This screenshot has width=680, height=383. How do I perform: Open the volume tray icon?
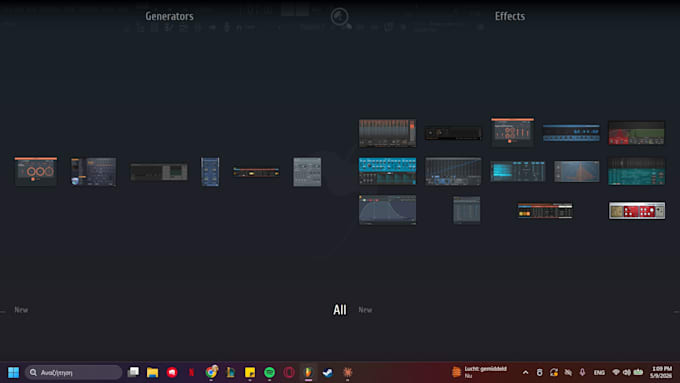(627, 372)
